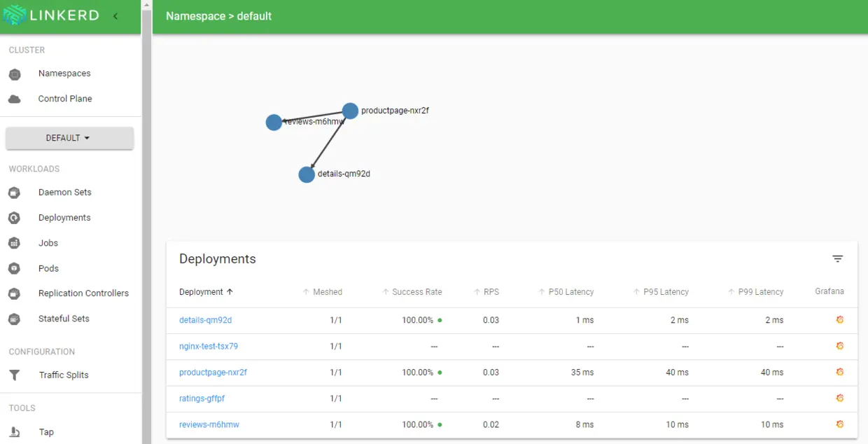The height and width of the screenshot is (444, 868).
Task: Sort by P99 Latency column
Action: tap(755, 292)
